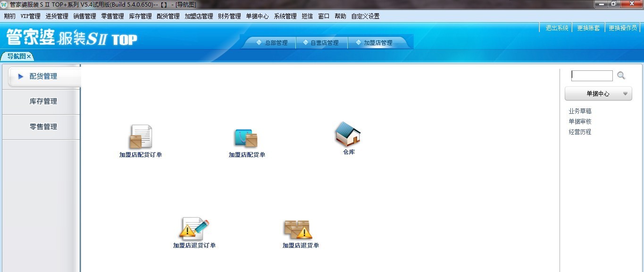Open the 业务草稿 link

[x=580, y=111]
